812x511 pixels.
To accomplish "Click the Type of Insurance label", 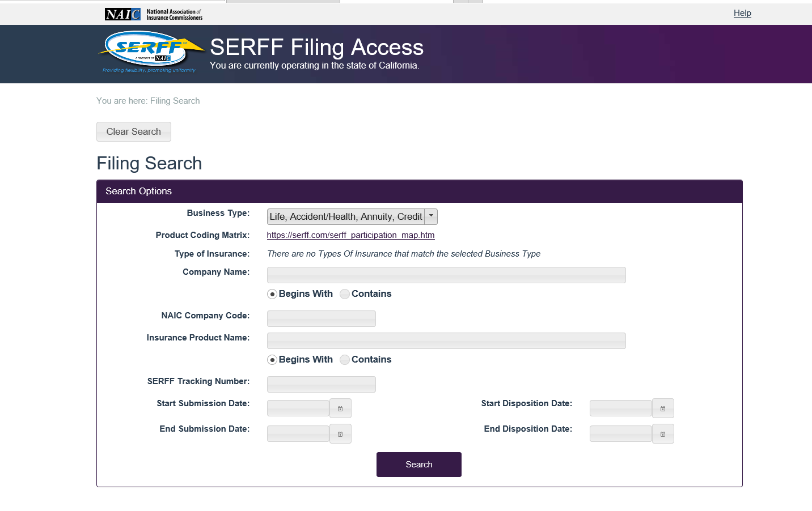I will point(212,254).
